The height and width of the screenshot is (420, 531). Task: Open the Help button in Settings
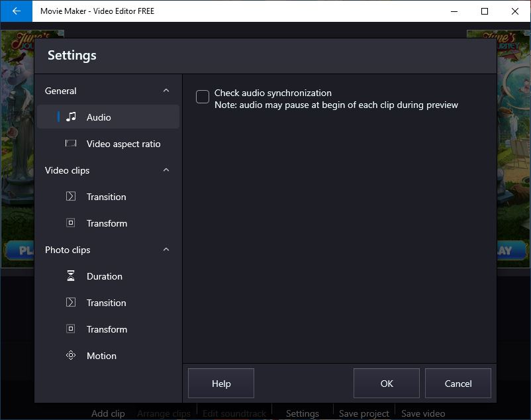221,384
